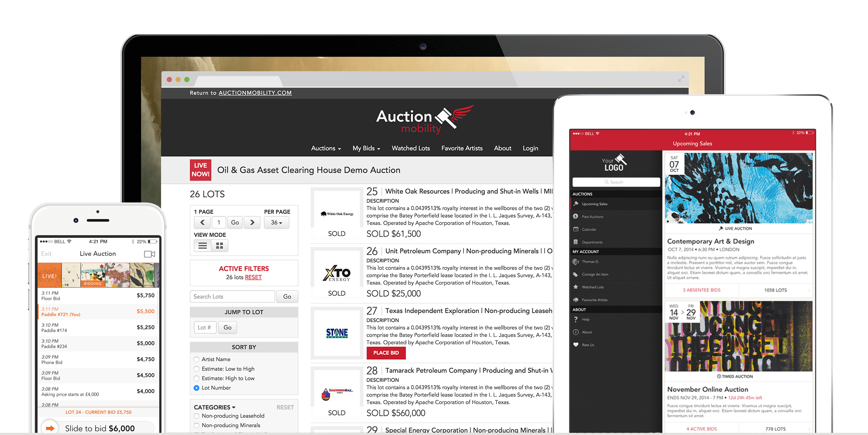
Task: Click browser fullscreen arrows icon
Action: coord(681,79)
